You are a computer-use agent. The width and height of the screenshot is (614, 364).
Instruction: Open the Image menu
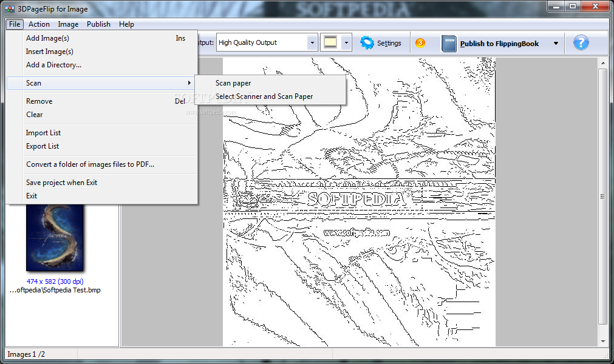tap(68, 24)
